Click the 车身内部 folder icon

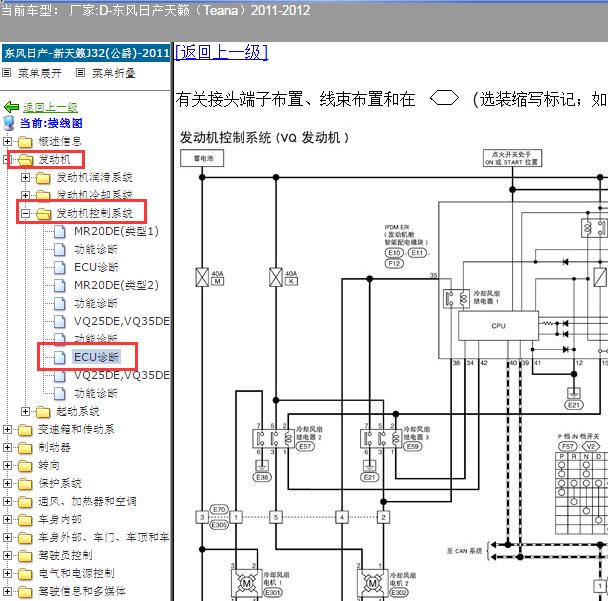pos(25,520)
